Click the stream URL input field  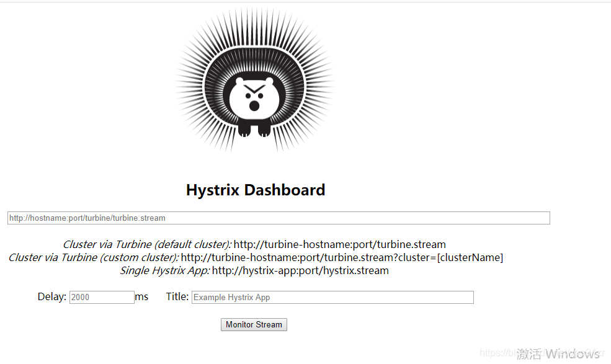[x=279, y=218]
